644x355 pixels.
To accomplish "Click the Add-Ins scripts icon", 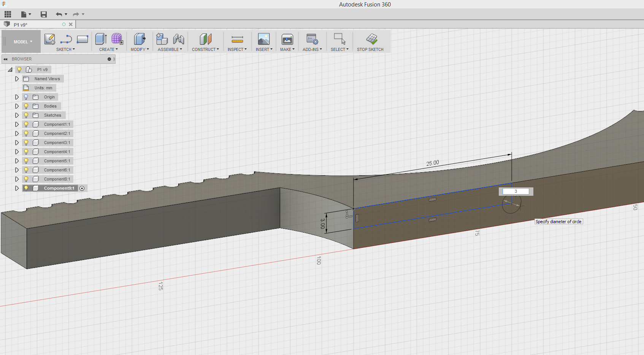I will (312, 39).
